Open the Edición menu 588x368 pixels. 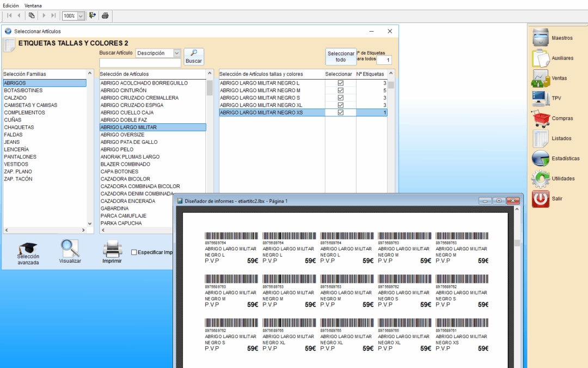click(x=11, y=5)
